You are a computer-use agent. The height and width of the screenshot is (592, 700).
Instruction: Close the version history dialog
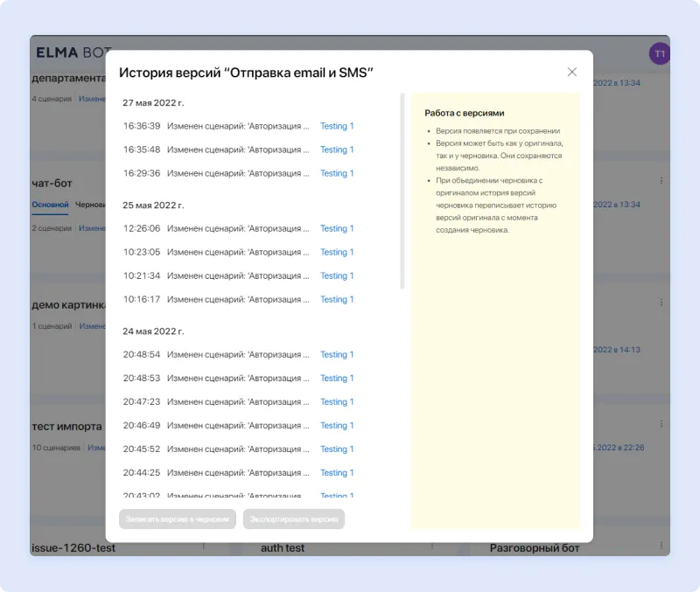tap(572, 72)
